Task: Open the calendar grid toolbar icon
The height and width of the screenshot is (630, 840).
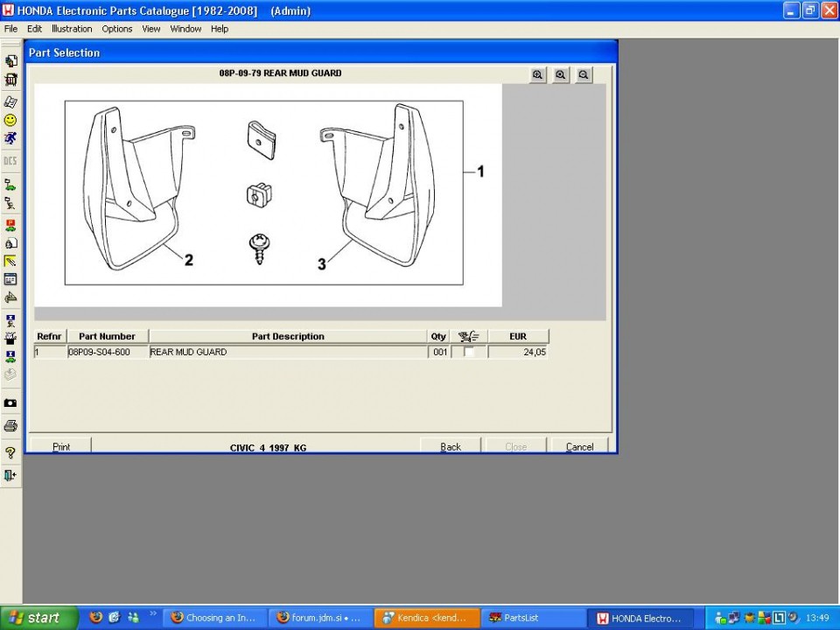Action: 10,279
